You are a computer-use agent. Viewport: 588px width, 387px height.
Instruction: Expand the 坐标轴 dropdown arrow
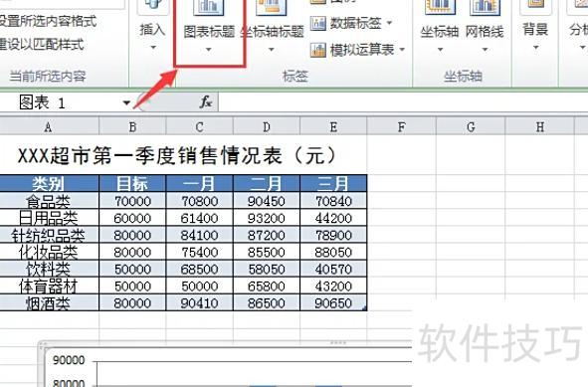tap(440, 49)
